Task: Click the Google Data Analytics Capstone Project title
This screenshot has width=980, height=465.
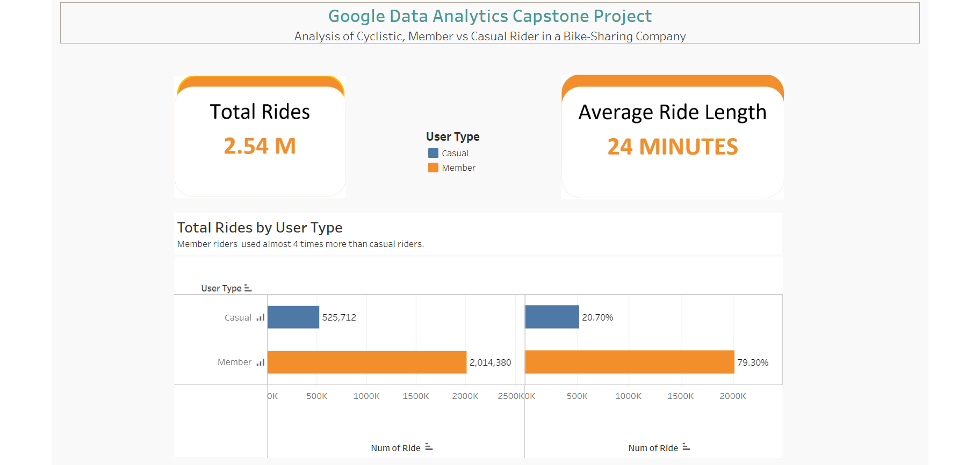Action: tap(490, 16)
